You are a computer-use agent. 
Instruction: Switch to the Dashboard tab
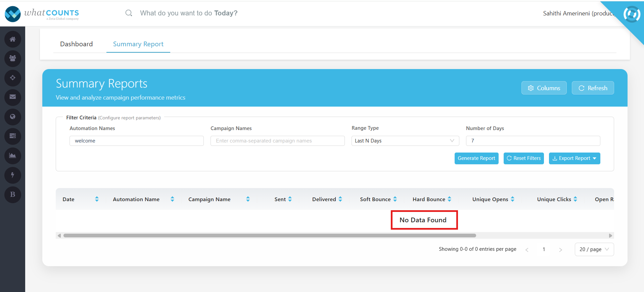pyautogui.click(x=76, y=44)
